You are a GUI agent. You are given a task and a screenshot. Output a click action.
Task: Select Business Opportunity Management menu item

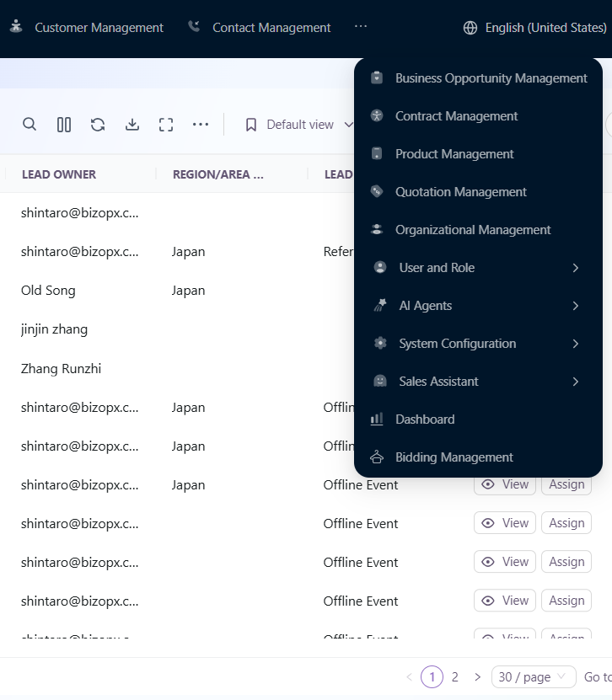pyautogui.click(x=478, y=78)
